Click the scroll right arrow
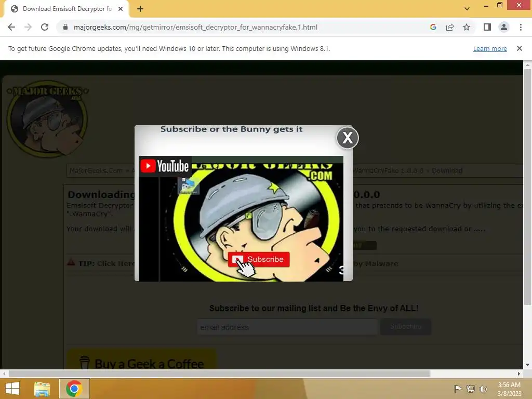 pos(519,374)
